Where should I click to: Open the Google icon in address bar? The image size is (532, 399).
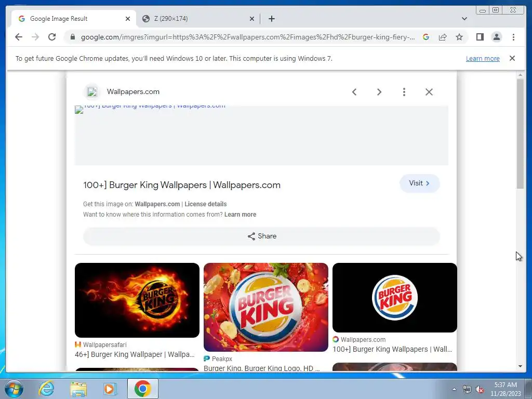point(426,37)
